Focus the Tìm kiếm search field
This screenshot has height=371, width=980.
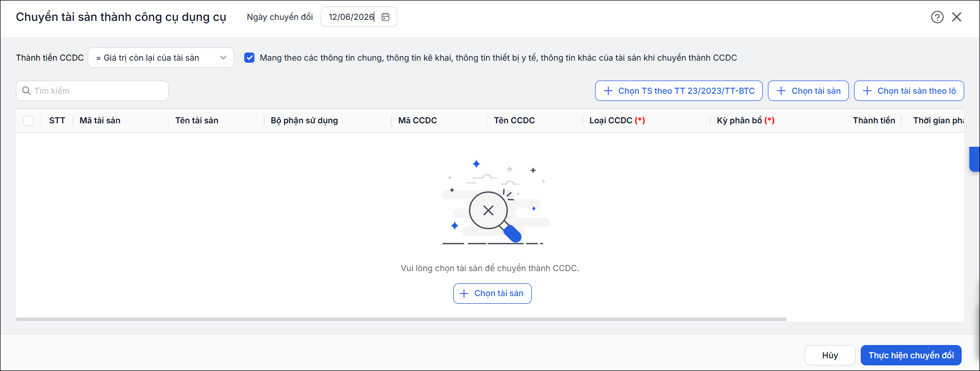click(x=92, y=91)
